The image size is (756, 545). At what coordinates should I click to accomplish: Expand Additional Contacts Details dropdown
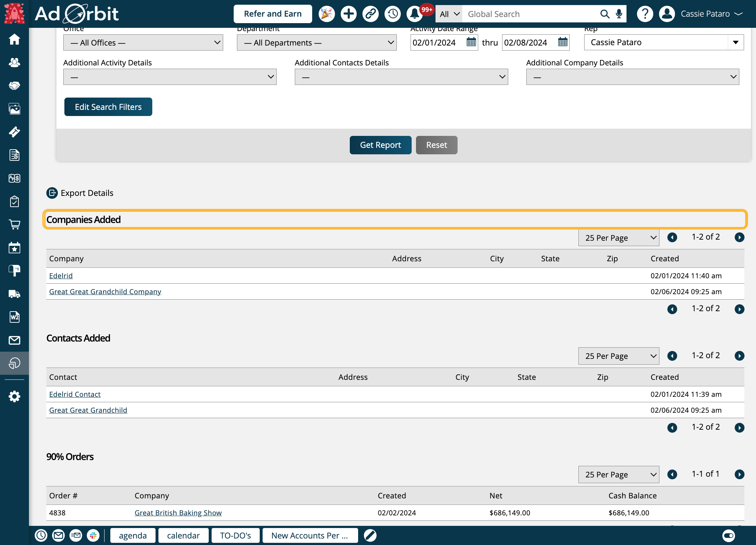click(x=401, y=77)
